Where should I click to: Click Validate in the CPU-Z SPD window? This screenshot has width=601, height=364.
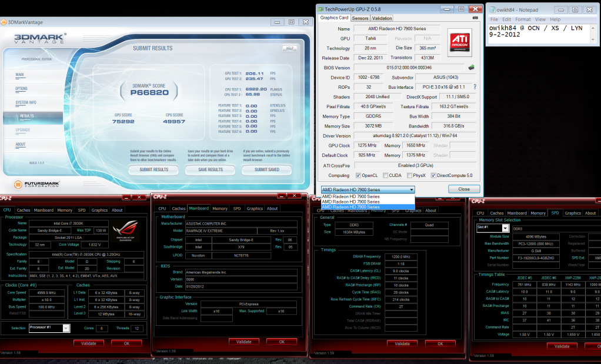pyautogui.click(x=562, y=346)
